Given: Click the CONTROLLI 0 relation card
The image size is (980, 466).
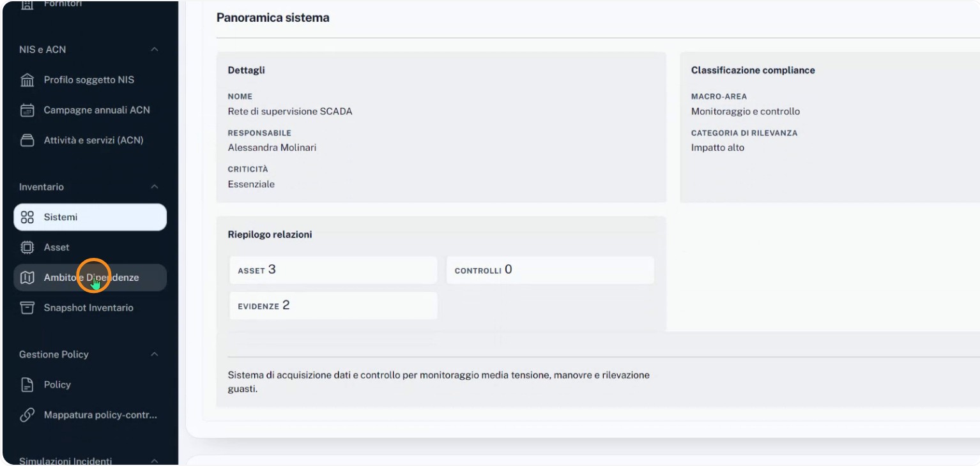Looking at the screenshot, I should pos(550,270).
